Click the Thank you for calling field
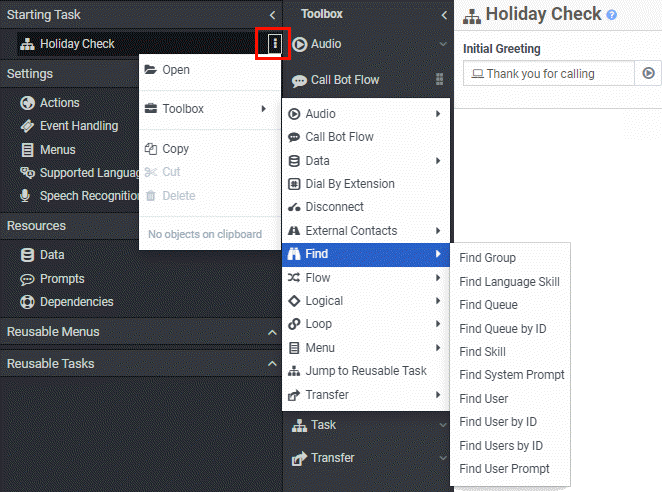 (549, 73)
